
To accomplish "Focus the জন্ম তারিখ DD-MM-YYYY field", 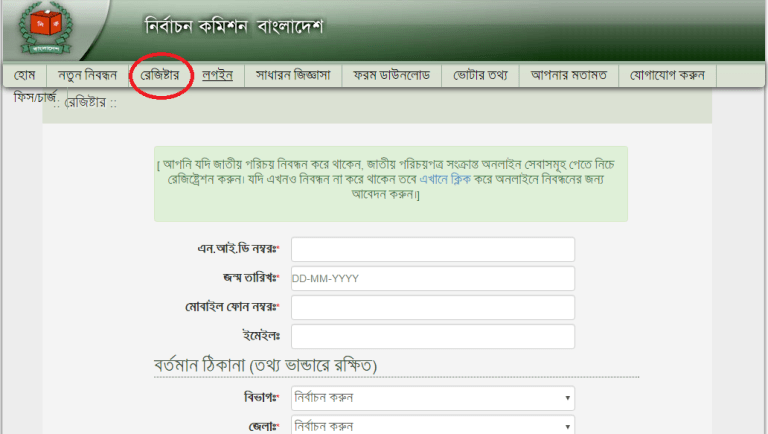I will click(433, 278).
